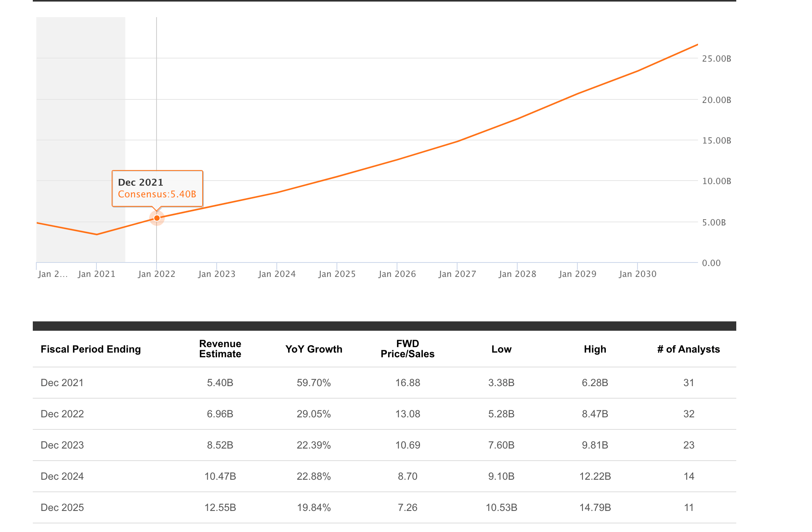Viewport: 812px width, 532px height.
Task: Click analyst count 31
Action: point(689,383)
